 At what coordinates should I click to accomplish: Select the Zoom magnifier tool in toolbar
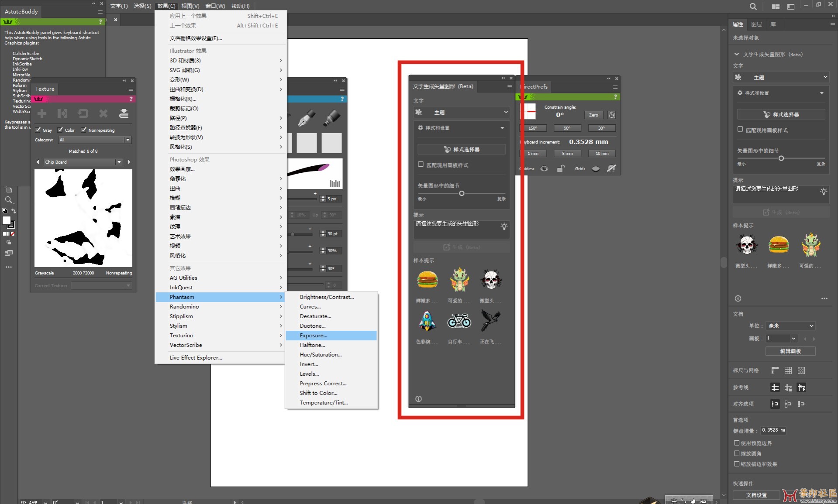[x=9, y=200]
